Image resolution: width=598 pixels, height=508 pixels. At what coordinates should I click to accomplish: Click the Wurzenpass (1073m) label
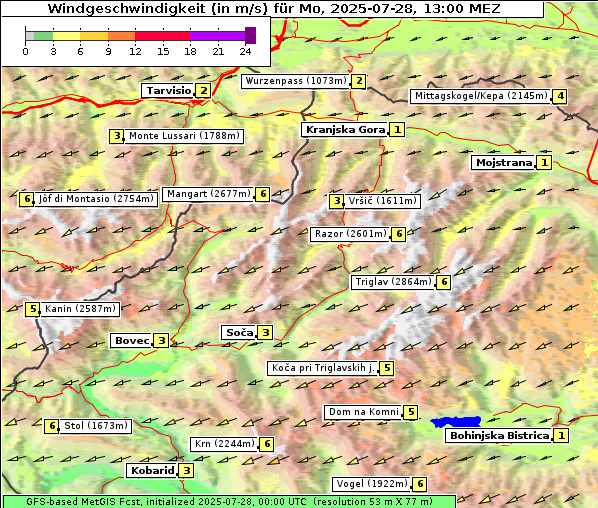(296, 81)
